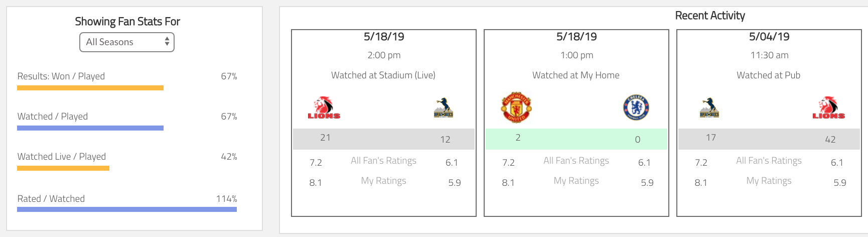
Task: Click the Lions logo in the 5/04/19 card
Action: click(828, 108)
